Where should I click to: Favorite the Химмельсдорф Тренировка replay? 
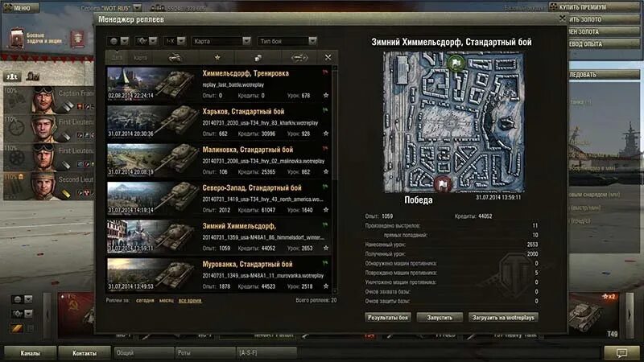tap(326, 95)
